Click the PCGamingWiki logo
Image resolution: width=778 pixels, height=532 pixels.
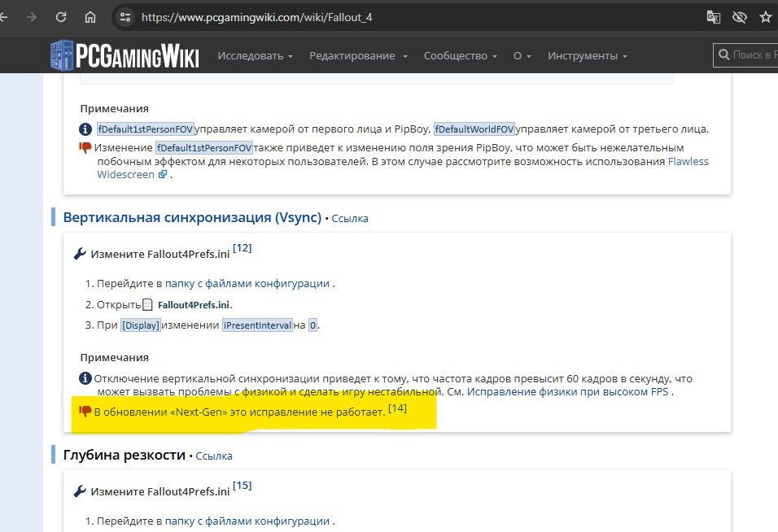point(125,55)
